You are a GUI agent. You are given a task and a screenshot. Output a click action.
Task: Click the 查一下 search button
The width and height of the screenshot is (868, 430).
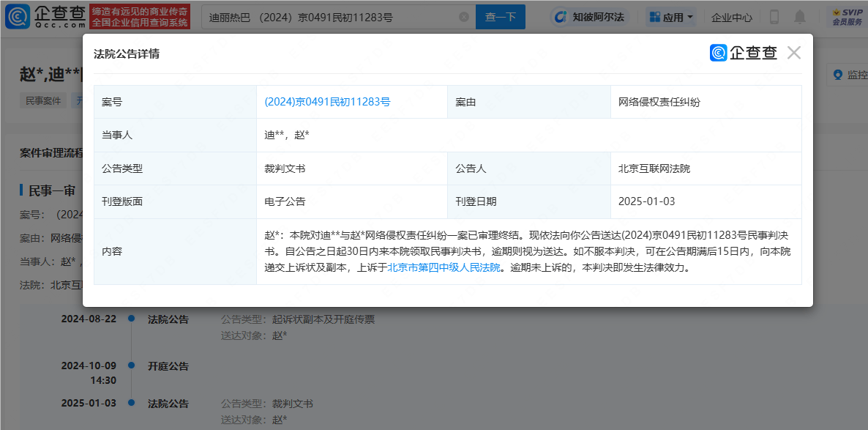[x=501, y=17]
